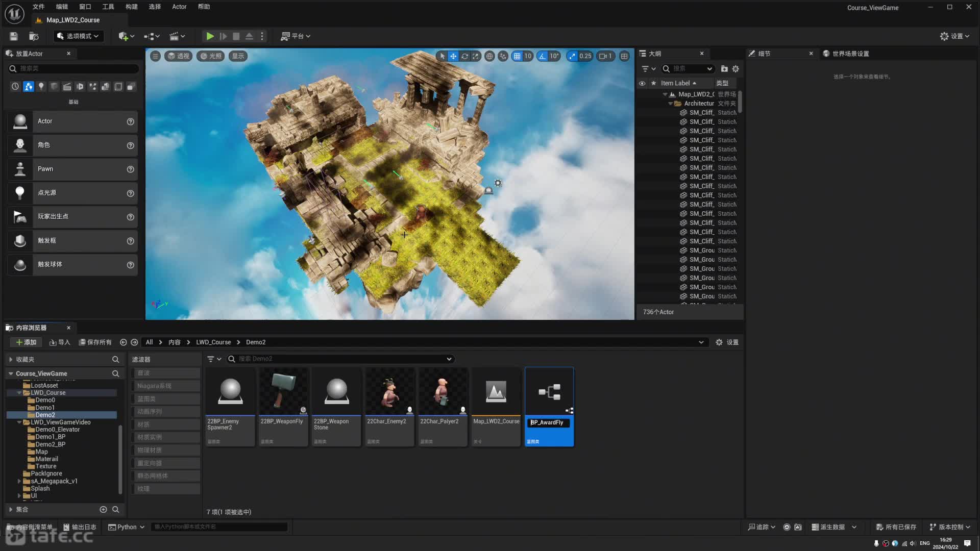The image size is (980, 551).
Task: Choose the scale gizmo tool
Action: point(476,56)
